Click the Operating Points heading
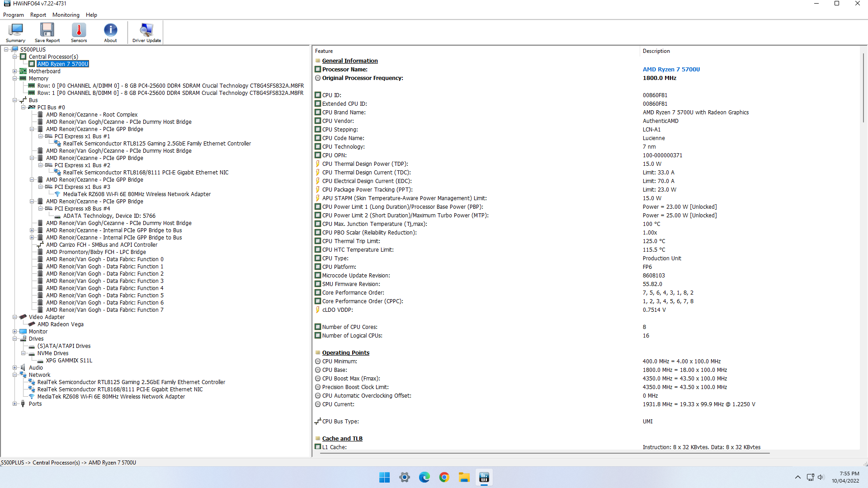This screenshot has width=868, height=488. click(346, 353)
